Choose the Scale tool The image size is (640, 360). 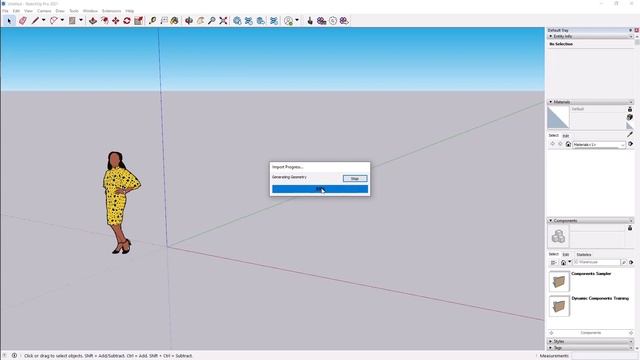click(138, 20)
